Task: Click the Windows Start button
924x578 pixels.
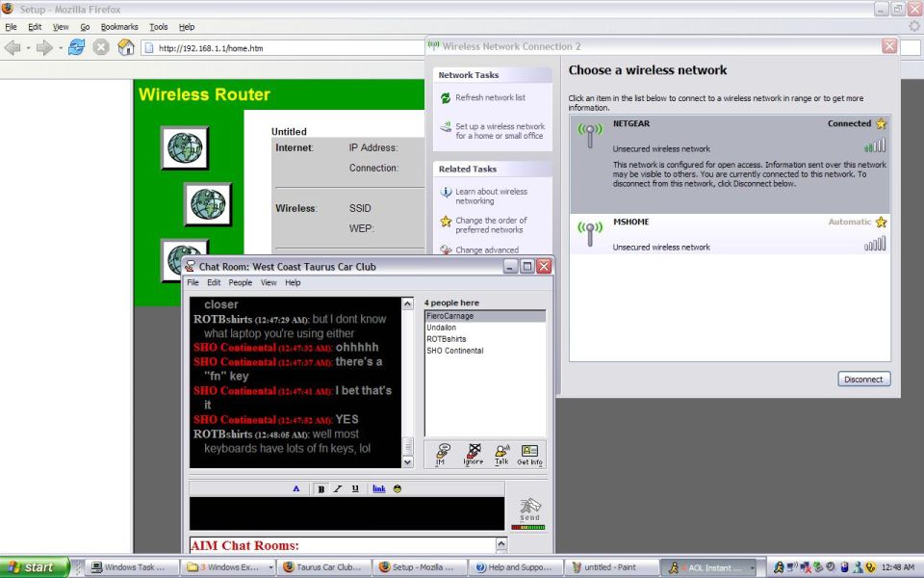Action: 35,566
